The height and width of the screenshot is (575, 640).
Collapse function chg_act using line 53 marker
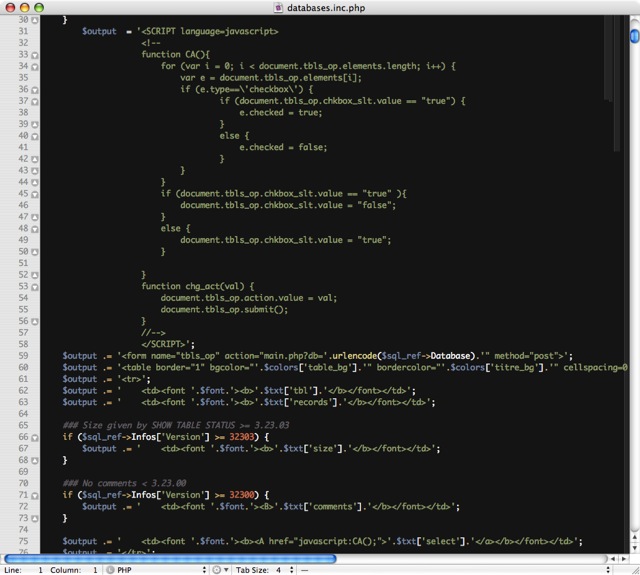point(35,286)
